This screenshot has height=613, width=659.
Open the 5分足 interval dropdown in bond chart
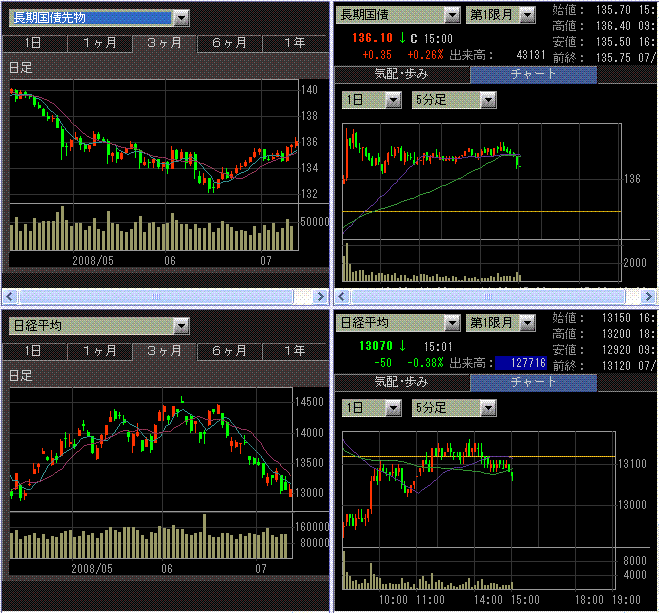pos(488,100)
